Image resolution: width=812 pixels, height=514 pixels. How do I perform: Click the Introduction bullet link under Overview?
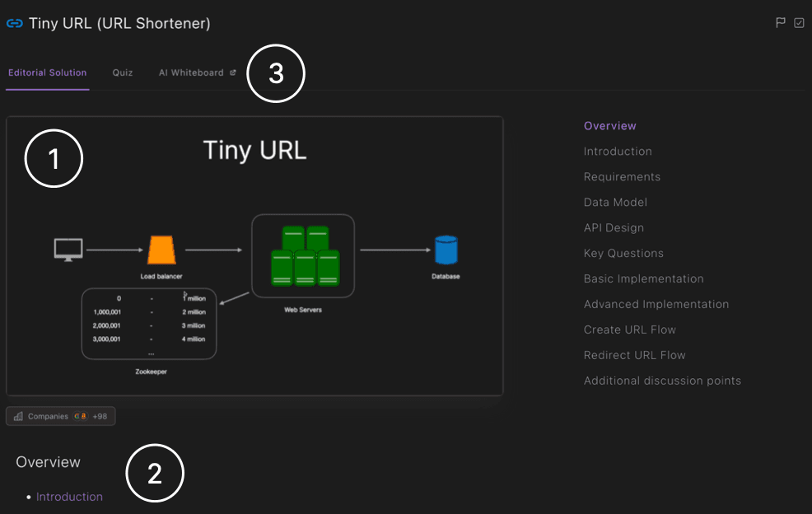click(x=69, y=497)
